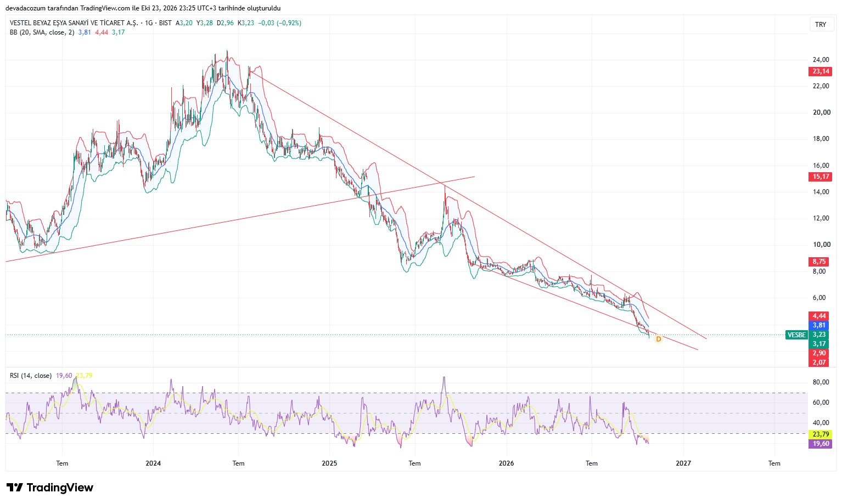The image size is (842, 504).
Task: Click the 12,00 price axis label
Action: coord(821,218)
